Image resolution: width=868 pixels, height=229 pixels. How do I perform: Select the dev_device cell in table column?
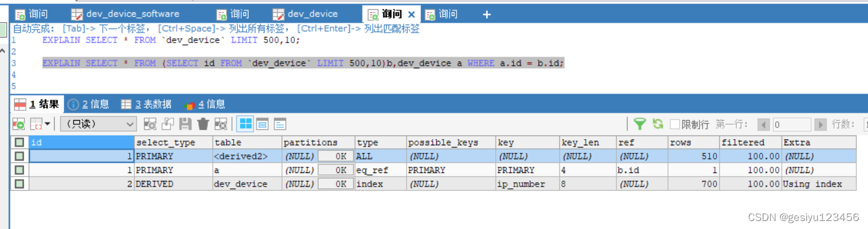(247, 183)
